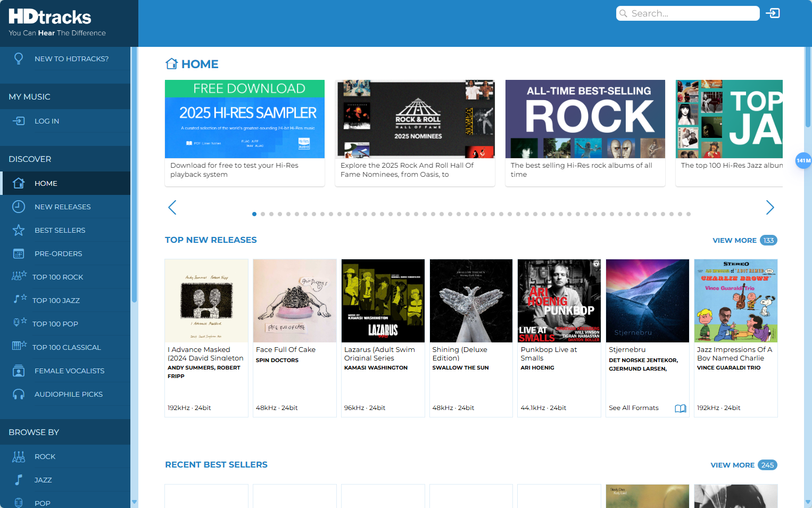Click the guitars icon for Top 100 Rock
812x508 pixels.
(x=19, y=276)
